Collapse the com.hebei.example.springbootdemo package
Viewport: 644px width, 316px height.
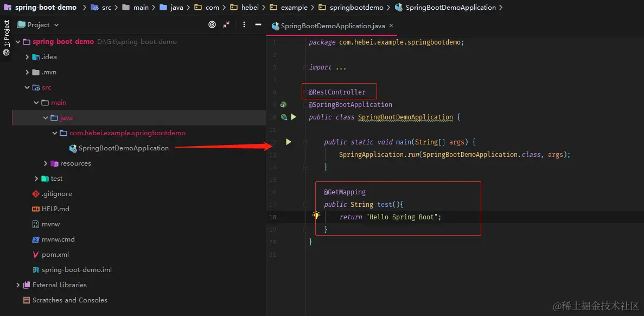pyautogui.click(x=54, y=133)
